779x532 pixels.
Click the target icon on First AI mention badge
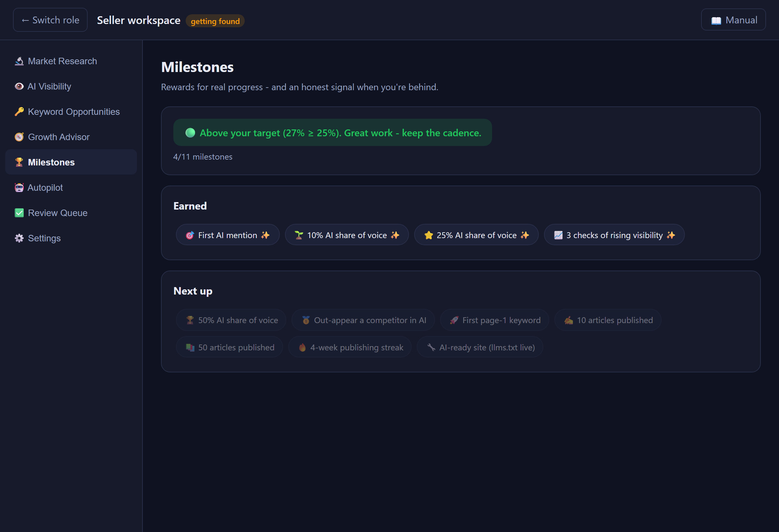click(x=190, y=235)
